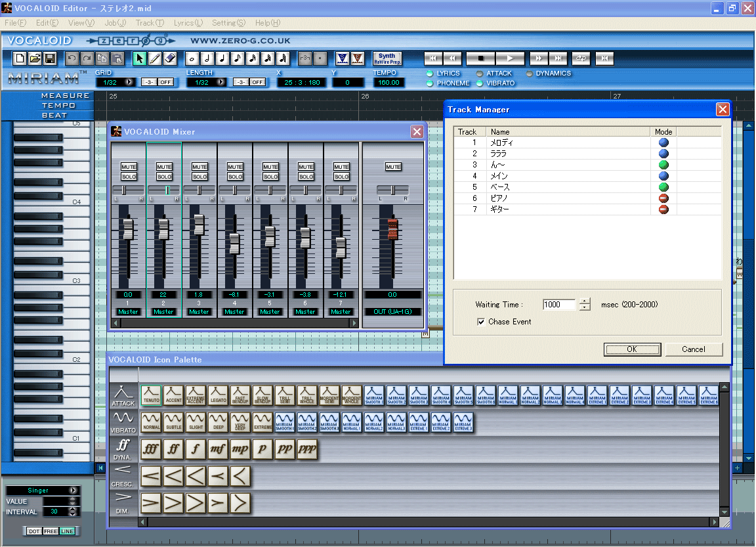Start playback with the play button

pos(510,58)
